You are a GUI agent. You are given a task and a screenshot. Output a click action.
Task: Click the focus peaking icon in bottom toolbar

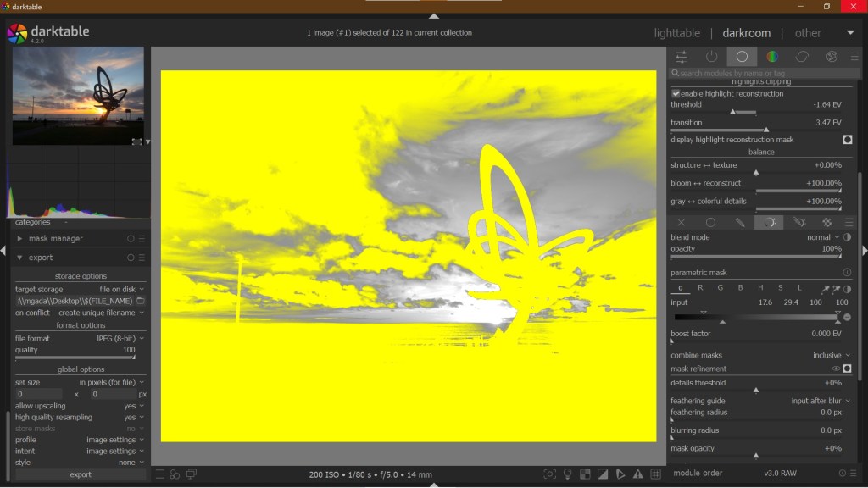pos(550,474)
